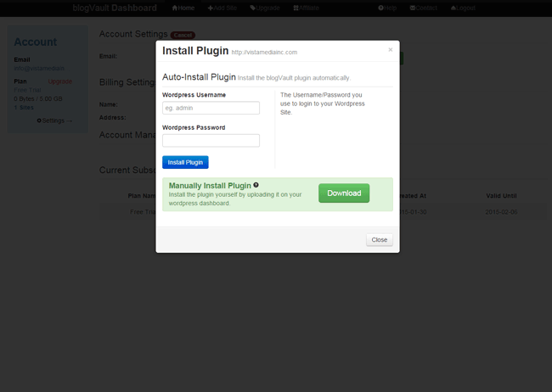Click the Install Plugin blue button
The image size is (552, 392).
tap(185, 162)
